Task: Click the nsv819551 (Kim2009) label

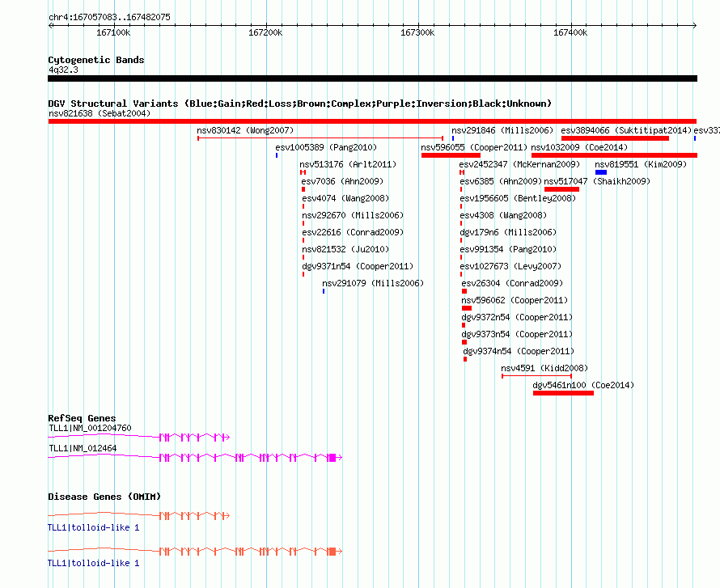Action: click(x=641, y=164)
